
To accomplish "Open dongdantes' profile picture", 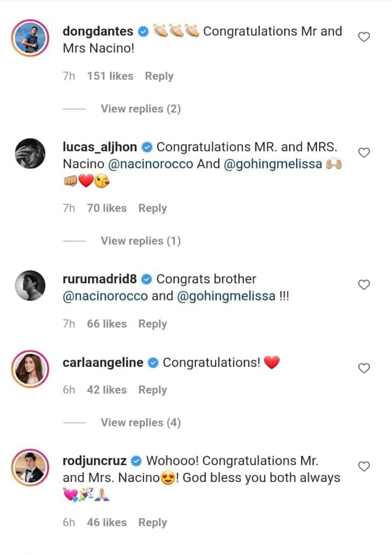I will pos(30,38).
